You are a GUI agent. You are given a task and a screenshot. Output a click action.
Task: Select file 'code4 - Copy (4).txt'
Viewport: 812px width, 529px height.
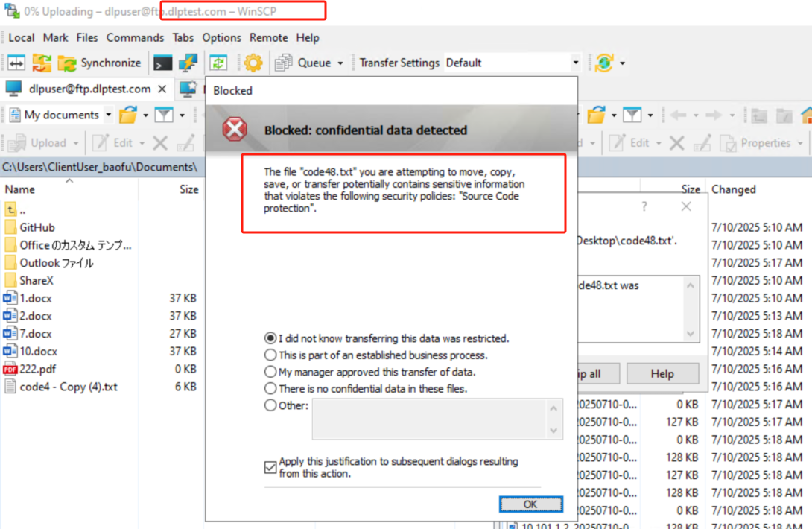click(x=61, y=387)
